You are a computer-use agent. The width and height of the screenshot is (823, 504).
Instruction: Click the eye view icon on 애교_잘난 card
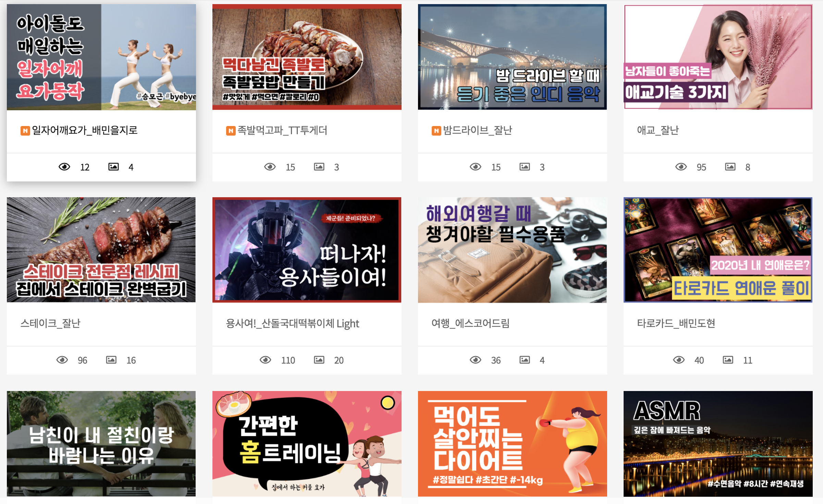pyautogui.click(x=681, y=167)
